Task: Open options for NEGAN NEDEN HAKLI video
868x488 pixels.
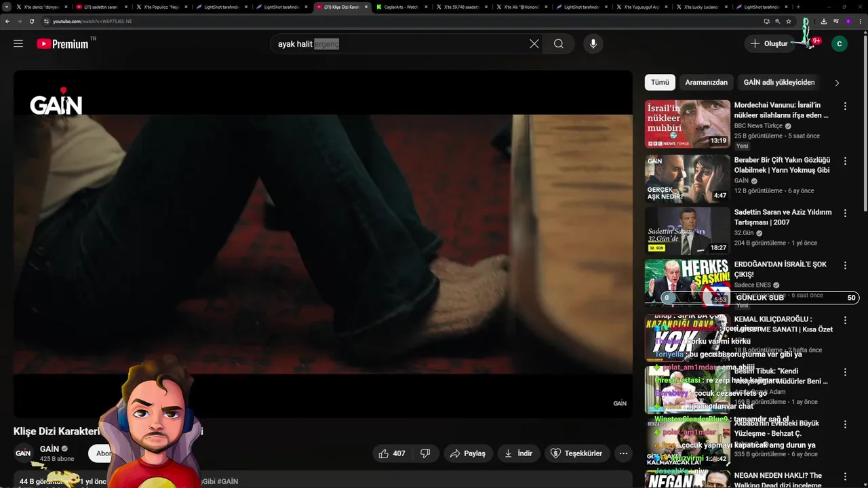Action: point(845,476)
